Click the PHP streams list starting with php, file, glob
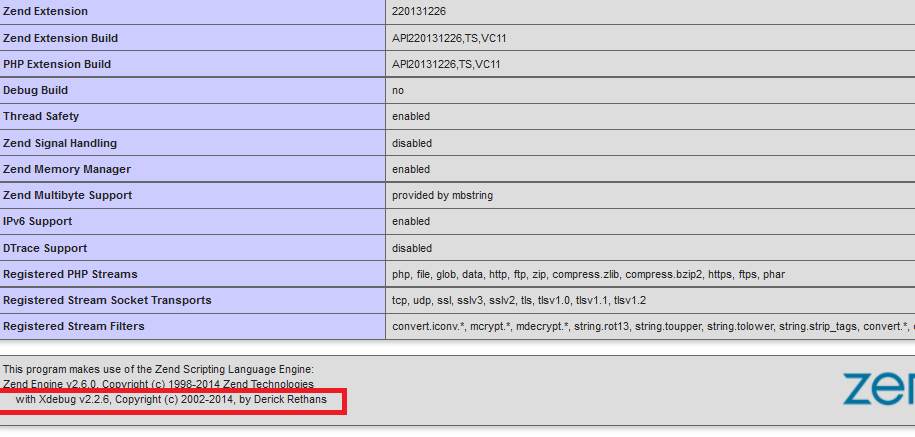 click(588, 274)
